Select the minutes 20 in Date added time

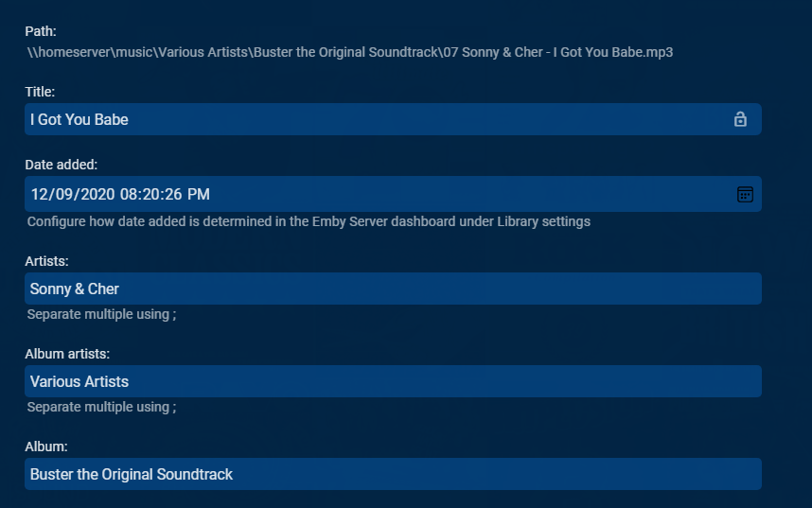151,194
